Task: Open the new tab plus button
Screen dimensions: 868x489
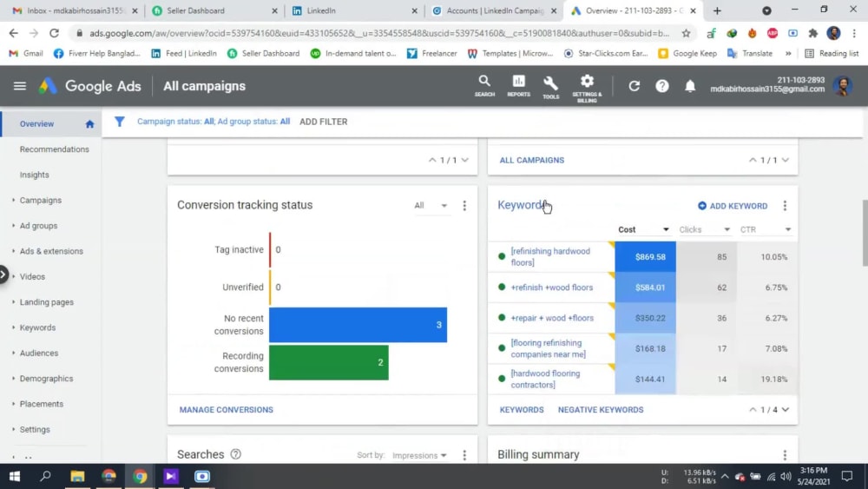Action: coord(717,10)
